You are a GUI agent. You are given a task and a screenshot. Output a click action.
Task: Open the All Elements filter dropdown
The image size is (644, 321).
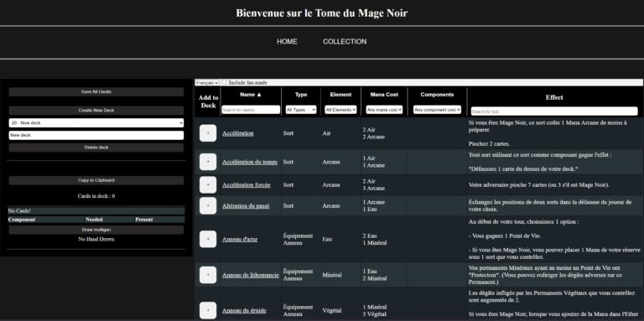(x=340, y=110)
